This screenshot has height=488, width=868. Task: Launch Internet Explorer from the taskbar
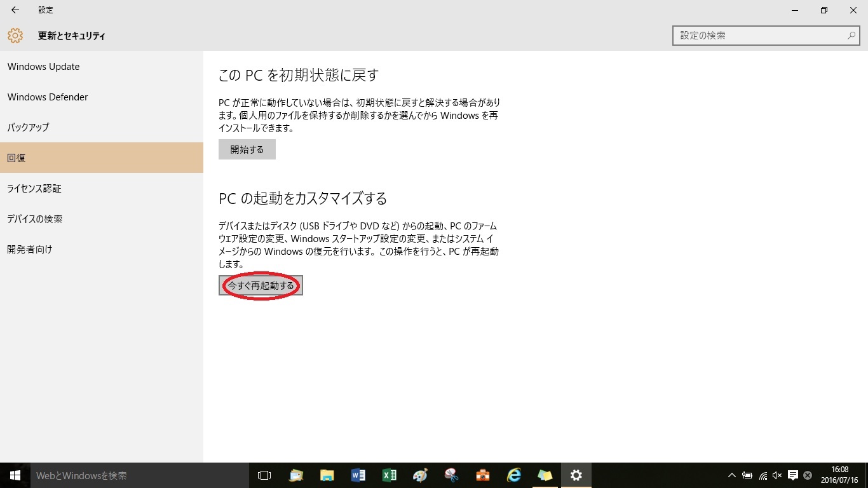point(513,475)
